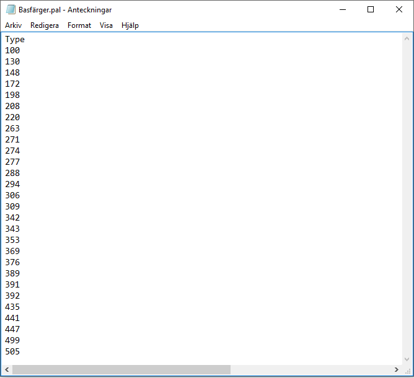This screenshot has width=414, height=378.
Task: Click the line reading 376
Action: (x=12, y=262)
